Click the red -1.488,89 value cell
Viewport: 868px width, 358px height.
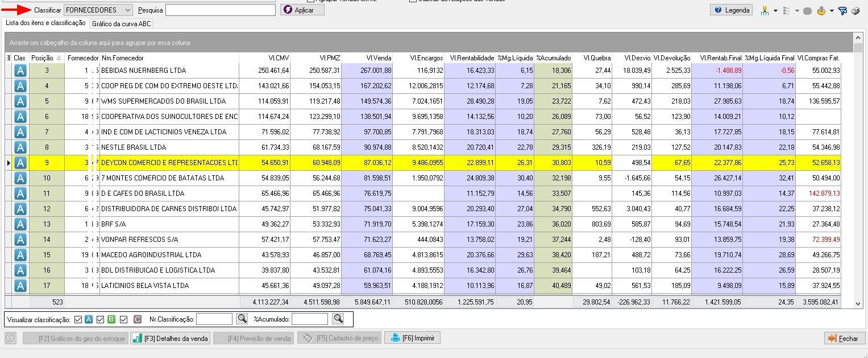click(x=717, y=71)
